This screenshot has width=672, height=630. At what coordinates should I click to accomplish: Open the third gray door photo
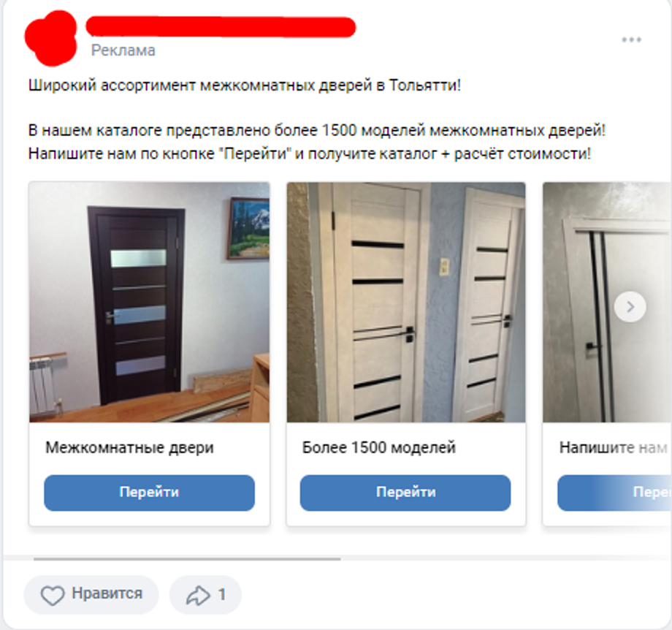coord(607,303)
